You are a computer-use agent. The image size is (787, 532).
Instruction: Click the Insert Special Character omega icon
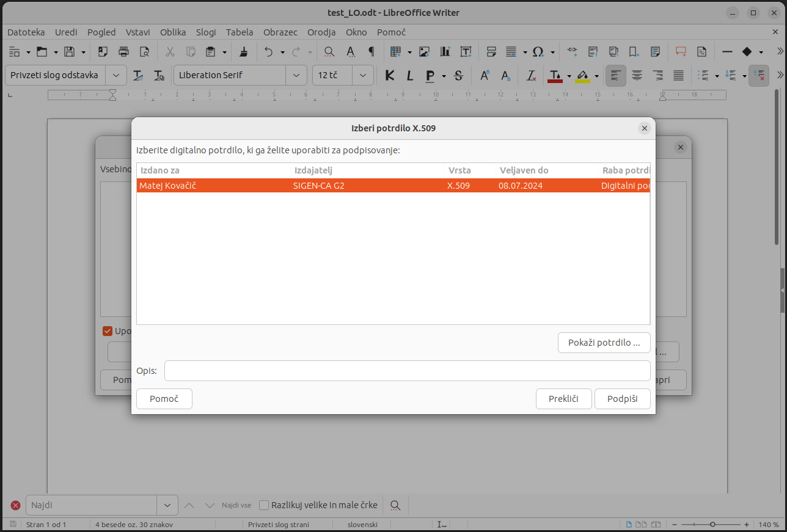538,52
